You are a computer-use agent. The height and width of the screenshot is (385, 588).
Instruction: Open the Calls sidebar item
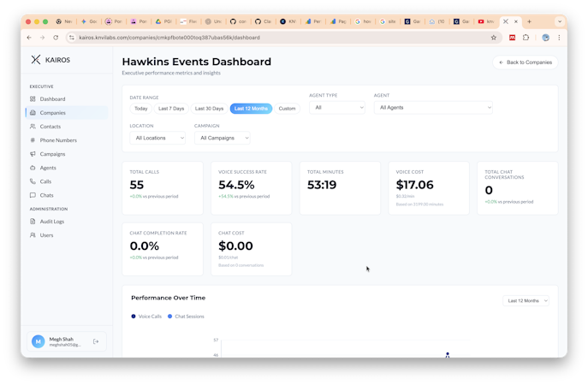pyautogui.click(x=45, y=181)
